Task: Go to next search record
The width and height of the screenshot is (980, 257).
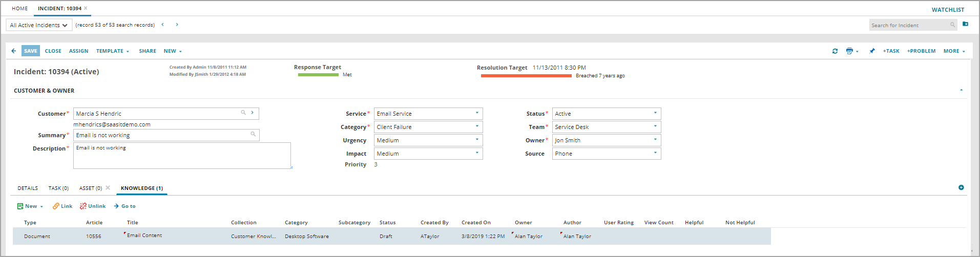Action: pos(177,25)
